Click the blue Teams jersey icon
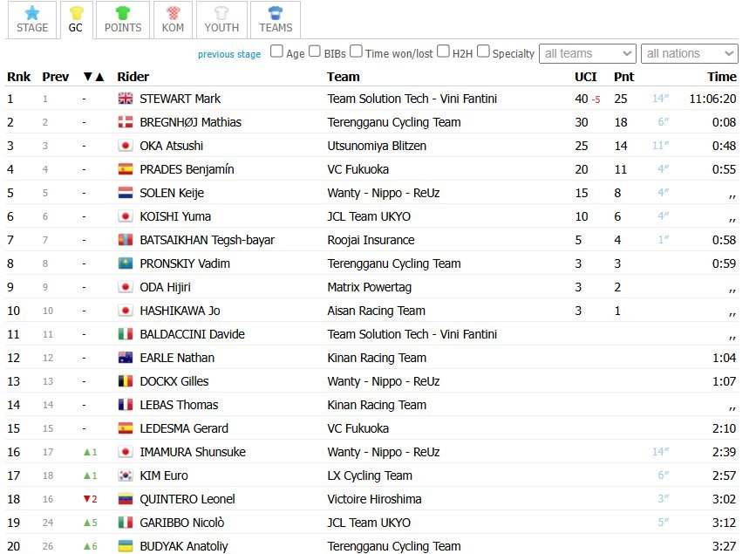This screenshot has height=554, width=756. pos(276,12)
